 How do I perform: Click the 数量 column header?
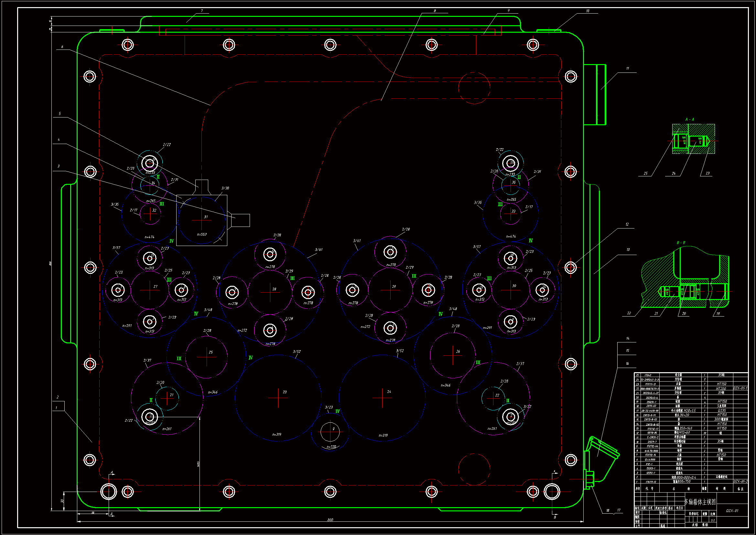(705, 489)
